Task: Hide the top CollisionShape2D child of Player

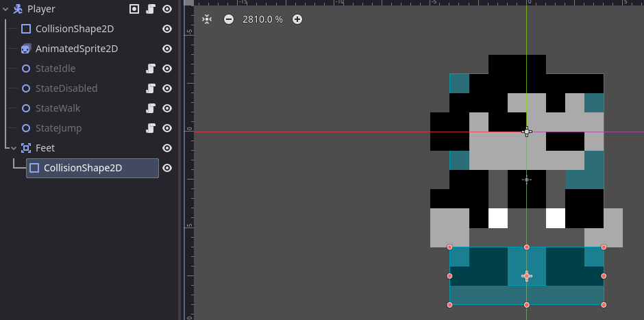Action: [x=167, y=29]
